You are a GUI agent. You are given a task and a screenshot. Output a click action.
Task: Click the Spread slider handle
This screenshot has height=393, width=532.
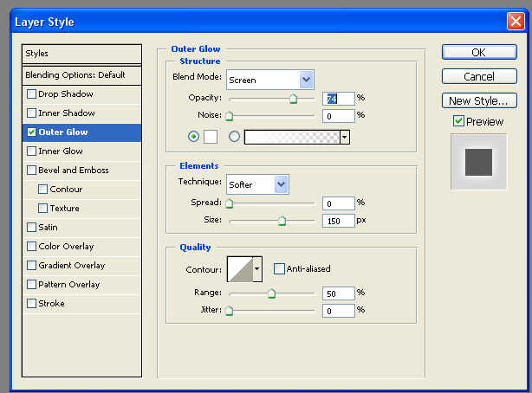[x=230, y=203]
